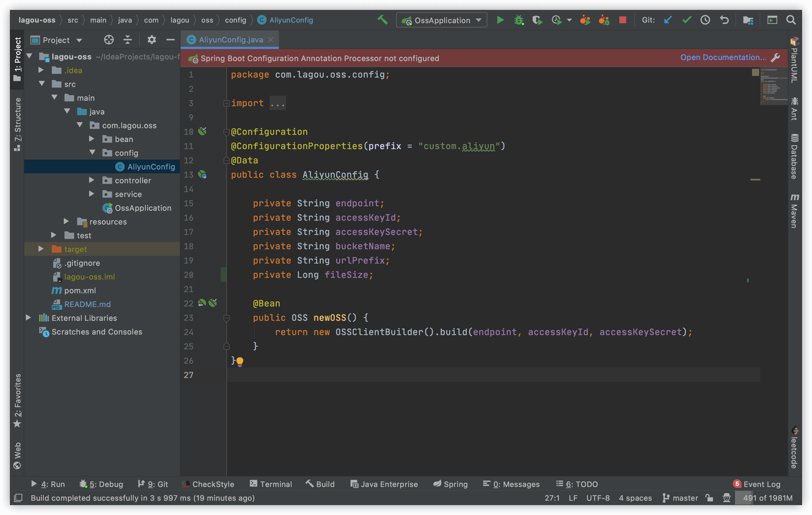Open the Run tool window

point(48,484)
